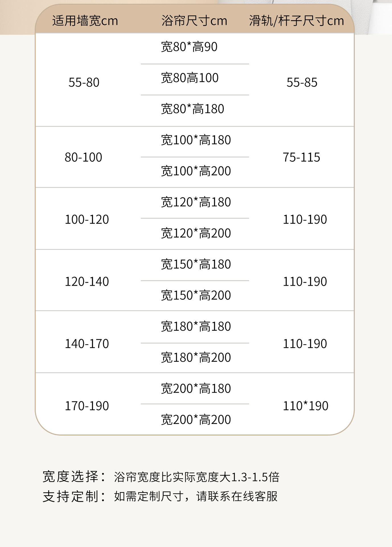
Task: Select the 120-140 wall width cell
Action: pos(87,282)
